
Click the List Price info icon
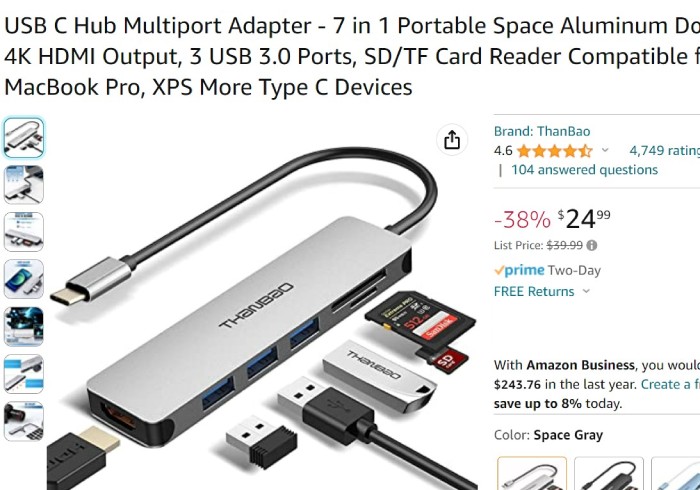click(592, 245)
